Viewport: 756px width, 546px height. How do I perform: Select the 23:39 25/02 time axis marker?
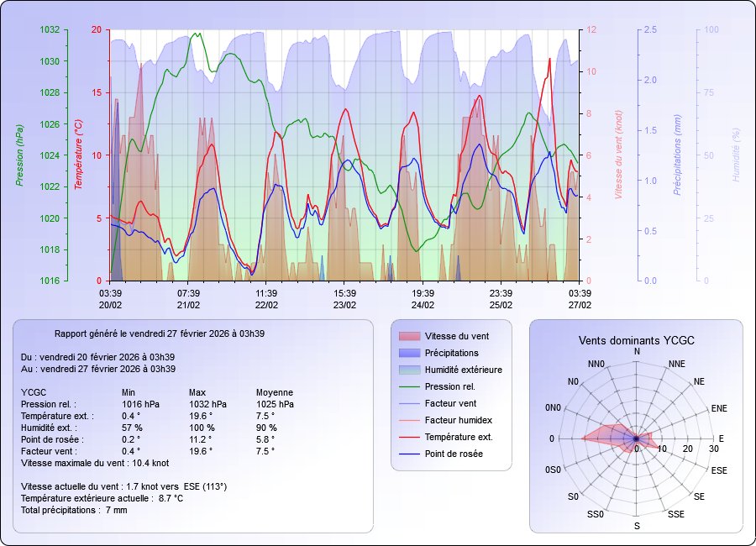point(501,299)
